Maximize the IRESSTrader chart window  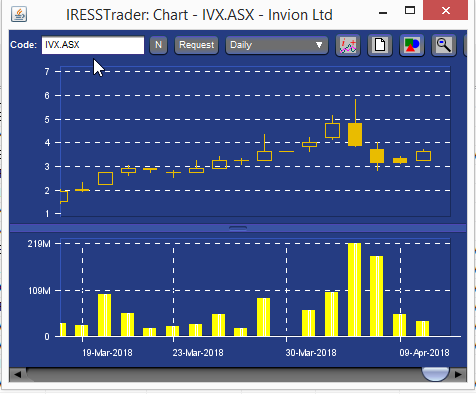[410, 10]
